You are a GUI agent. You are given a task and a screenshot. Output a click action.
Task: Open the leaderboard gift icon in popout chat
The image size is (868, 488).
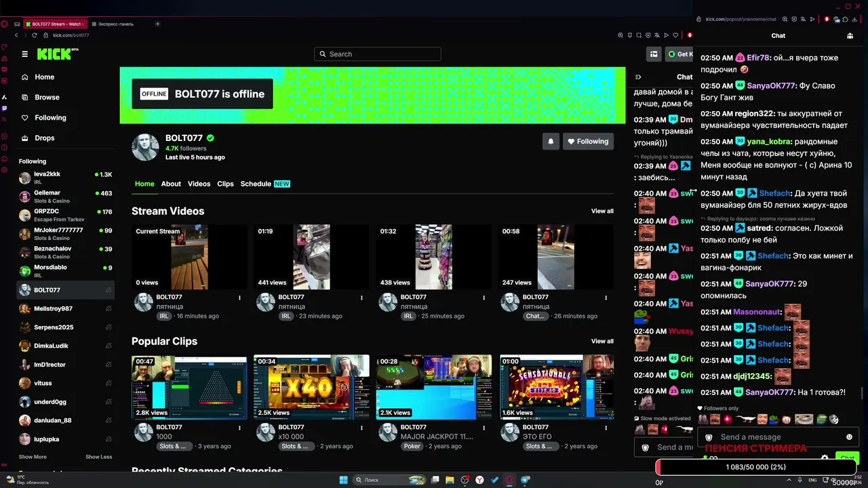coord(850,36)
